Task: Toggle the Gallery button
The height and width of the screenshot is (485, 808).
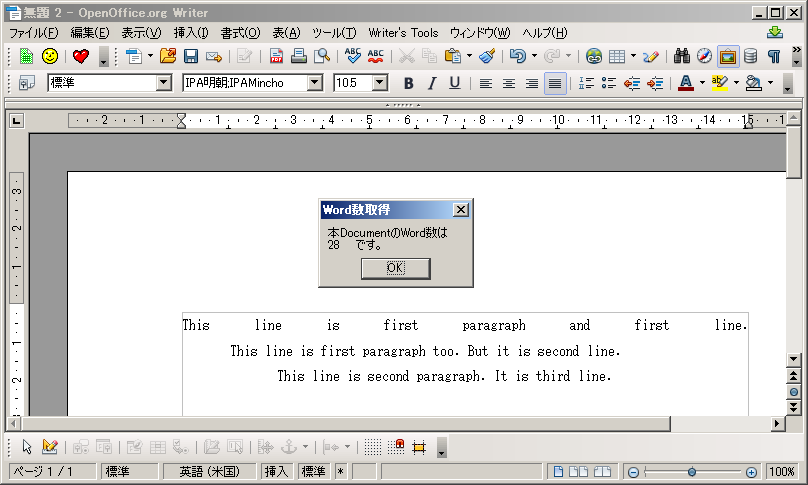Action: pyautogui.click(x=728, y=56)
